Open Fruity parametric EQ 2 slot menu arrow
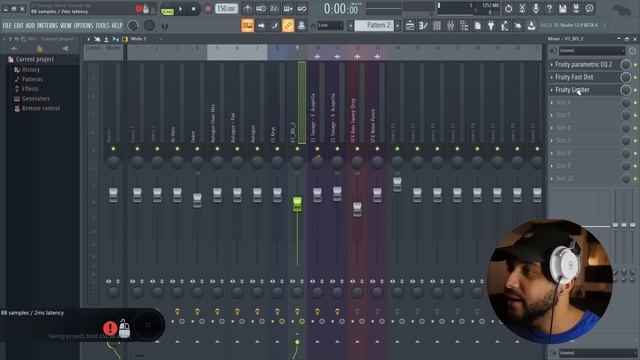The width and height of the screenshot is (640, 360). [x=552, y=64]
